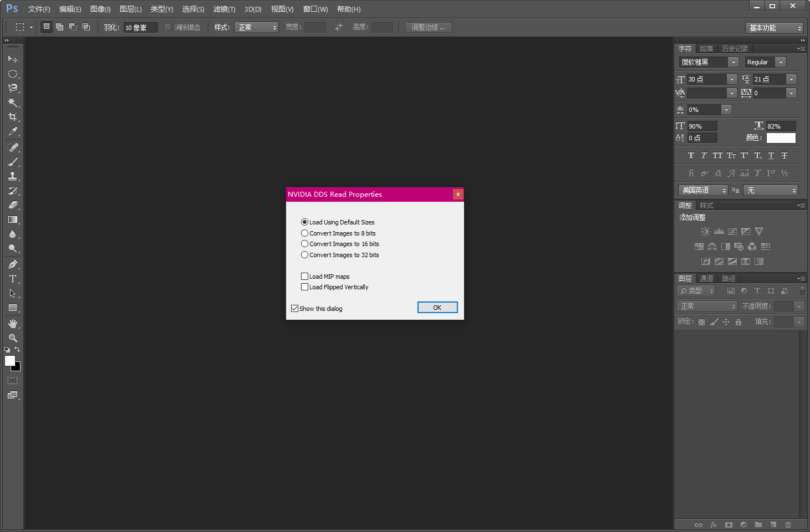Screen dimensions: 810x532
Task: Select the Elliptical Marquee tool
Action: pos(13,74)
